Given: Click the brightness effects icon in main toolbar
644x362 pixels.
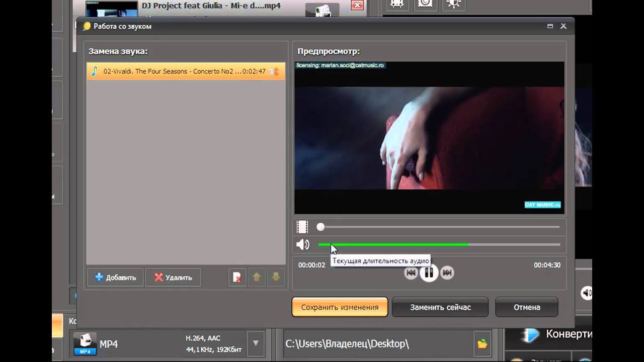Looking at the screenshot, I should 454,4.
